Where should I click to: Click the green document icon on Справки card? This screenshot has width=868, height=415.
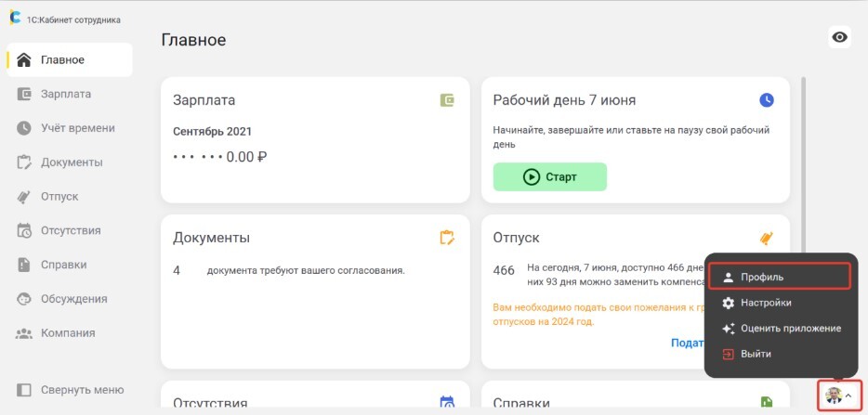click(x=767, y=403)
